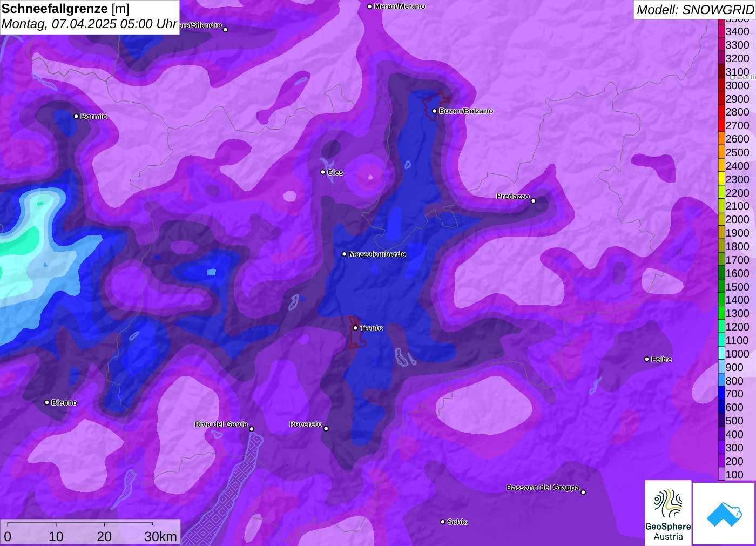The image size is (756, 546).
Task: Click the 30km scale bar label
Action: click(x=160, y=536)
